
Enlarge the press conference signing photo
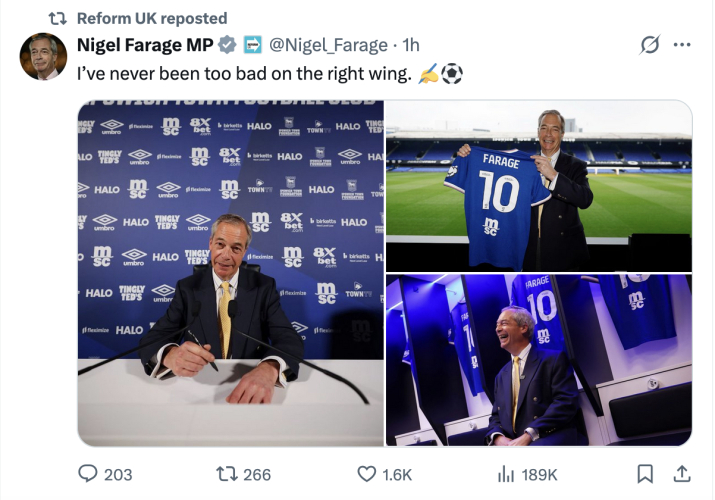231,273
